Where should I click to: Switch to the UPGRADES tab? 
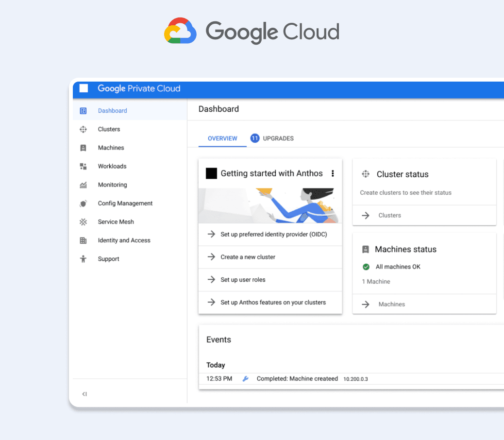272,138
